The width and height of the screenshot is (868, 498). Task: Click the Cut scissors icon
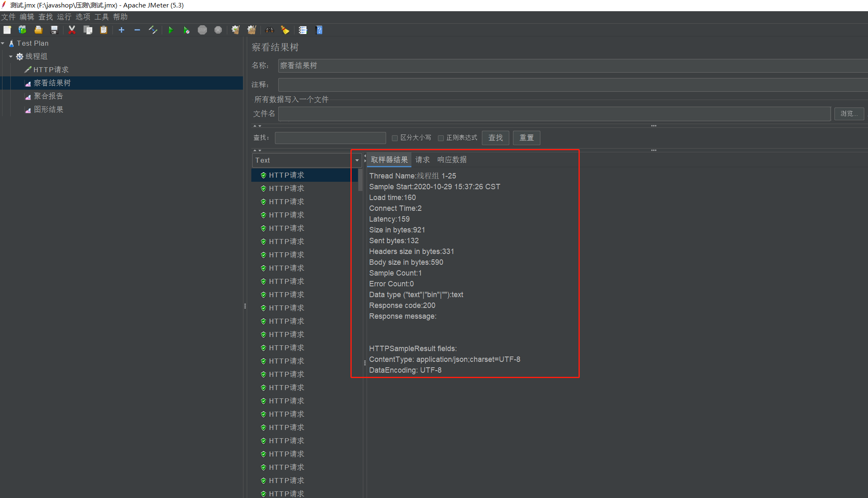72,30
